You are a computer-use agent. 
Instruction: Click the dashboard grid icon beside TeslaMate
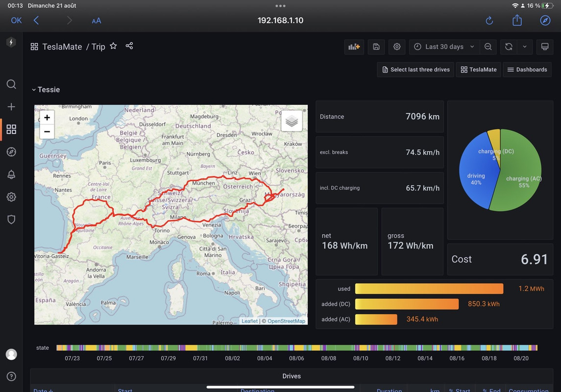pos(34,47)
